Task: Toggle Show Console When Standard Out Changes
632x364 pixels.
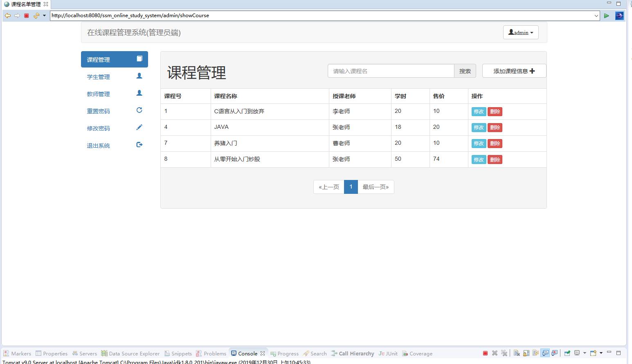Action: pos(545,353)
